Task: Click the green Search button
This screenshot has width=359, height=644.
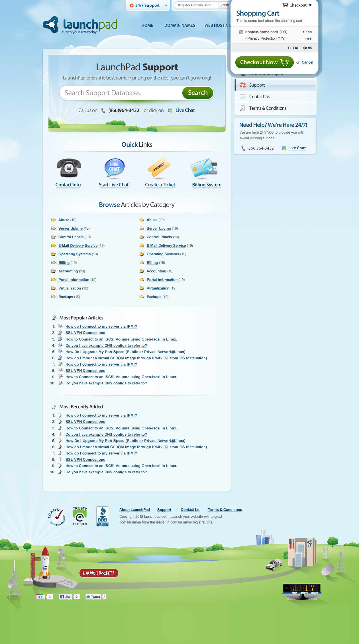Action: (x=198, y=93)
